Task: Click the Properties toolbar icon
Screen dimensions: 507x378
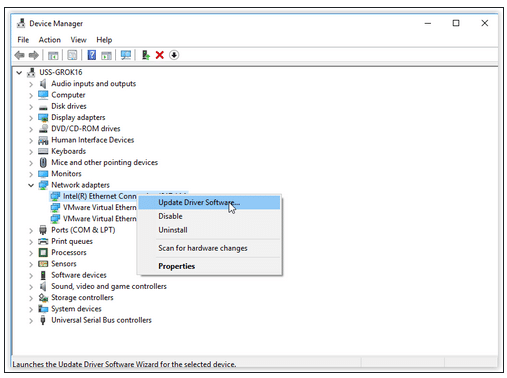Action: 72,55
